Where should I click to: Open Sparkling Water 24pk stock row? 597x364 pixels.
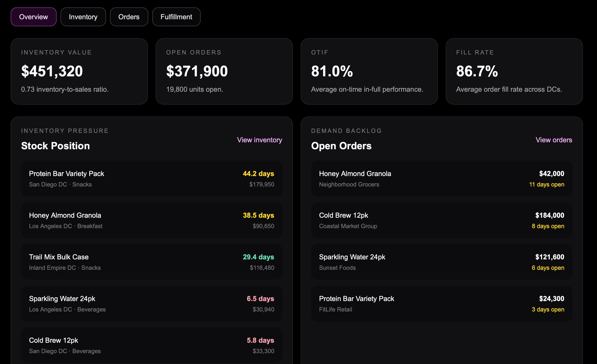pyautogui.click(x=152, y=303)
